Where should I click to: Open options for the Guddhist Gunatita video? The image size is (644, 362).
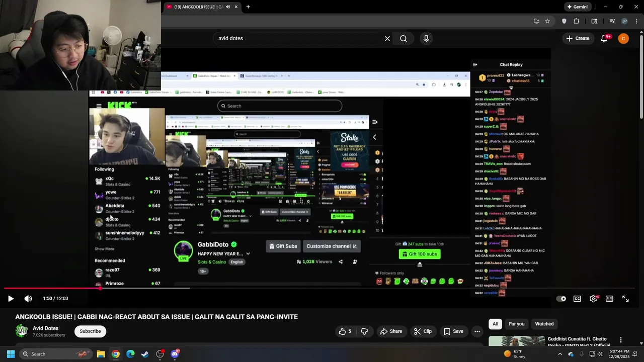pyautogui.click(x=621, y=340)
